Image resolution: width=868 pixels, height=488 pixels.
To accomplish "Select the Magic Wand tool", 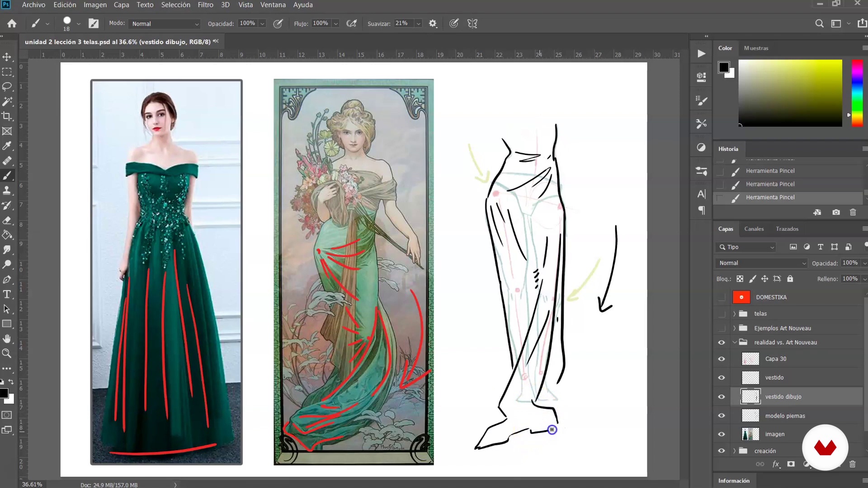I will [x=7, y=101].
